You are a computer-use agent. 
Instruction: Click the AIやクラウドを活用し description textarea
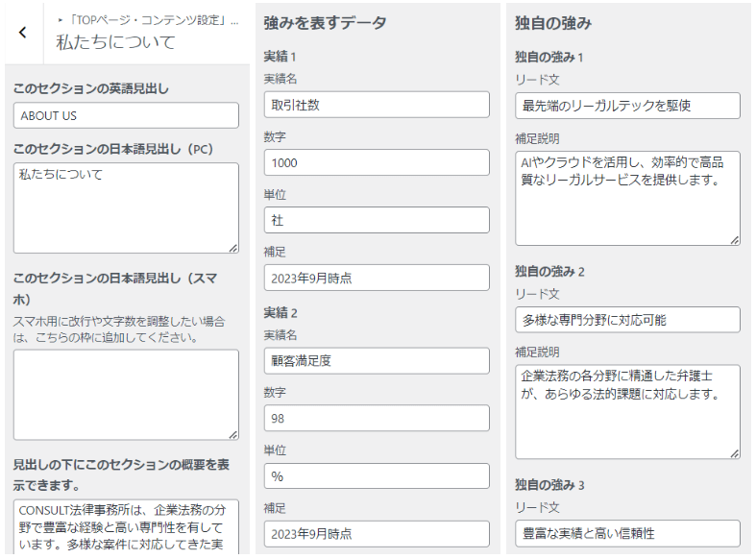627,199
